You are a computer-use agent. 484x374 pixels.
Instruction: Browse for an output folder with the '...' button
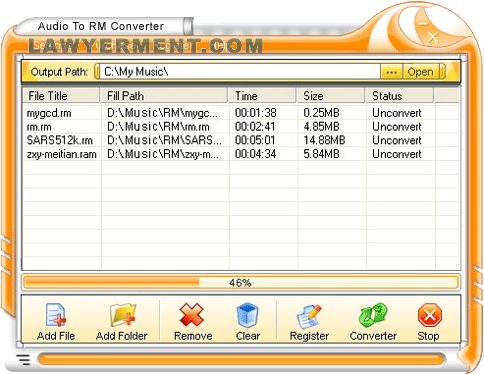pos(392,72)
